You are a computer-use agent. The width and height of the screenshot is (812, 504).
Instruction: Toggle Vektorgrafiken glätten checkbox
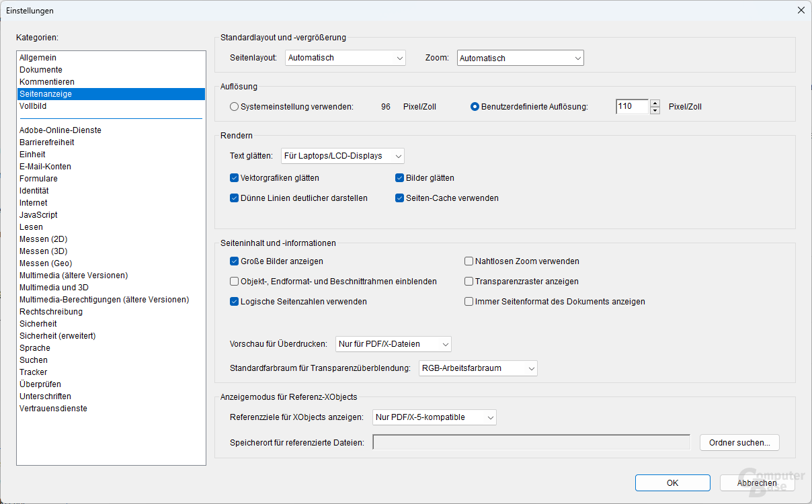pyautogui.click(x=235, y=178)
